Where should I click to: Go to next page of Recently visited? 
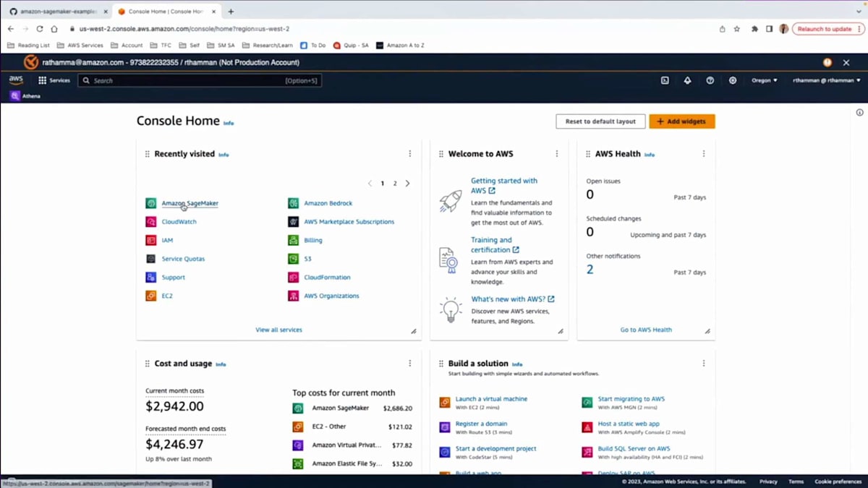[x=407, y=184]
